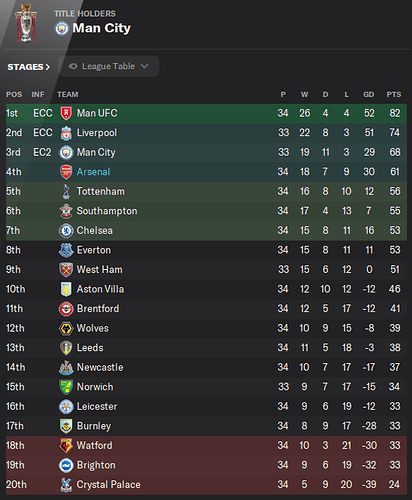Click the Man City title holders badge
Viewport: 412px width, 500px height.
coord(61,29)
